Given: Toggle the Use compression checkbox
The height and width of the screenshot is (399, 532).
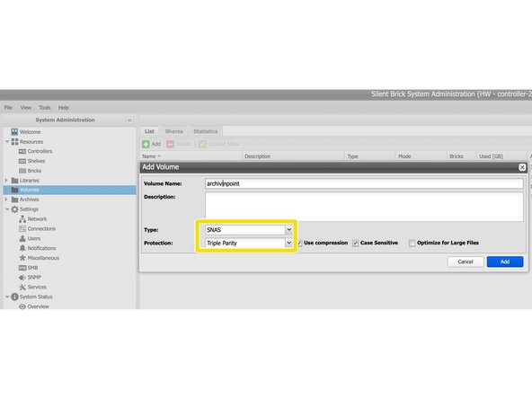Looking at the screenshot, I should [x=300, y=243].
